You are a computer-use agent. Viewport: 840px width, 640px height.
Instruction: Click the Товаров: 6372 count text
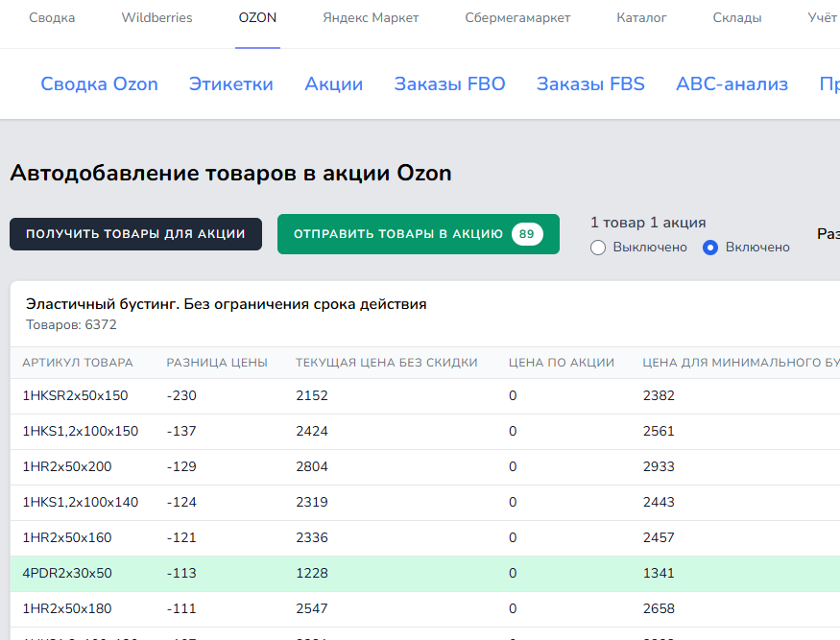click(x=71, y=324)
